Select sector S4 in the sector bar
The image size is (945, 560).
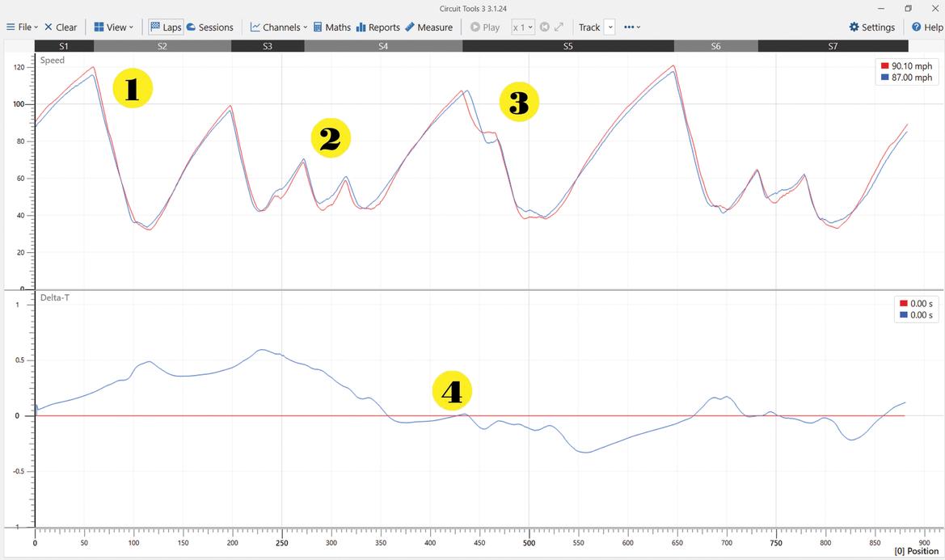tap(383, 46)
